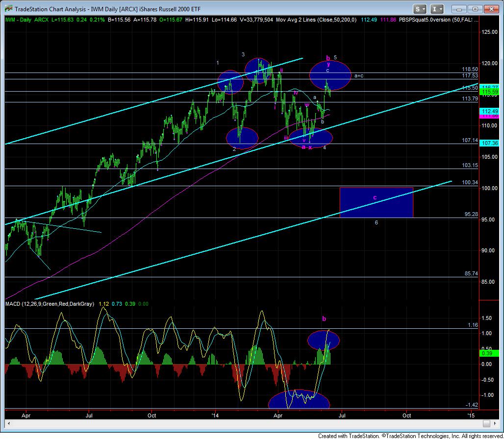Click the O=115.67 open value
Image resolution: width=504 pixels, height=439 pixels.
(x=171, y=20)
